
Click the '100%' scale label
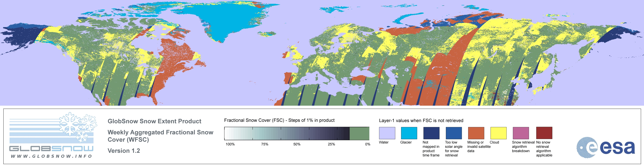tap(230, 144)
